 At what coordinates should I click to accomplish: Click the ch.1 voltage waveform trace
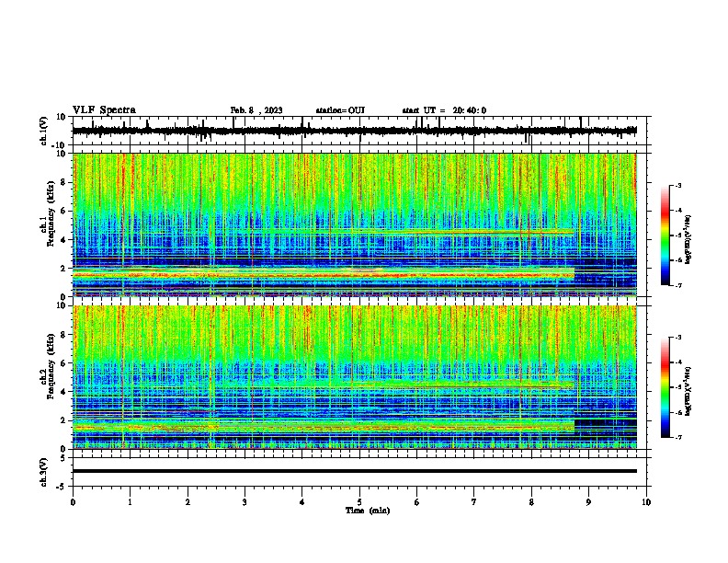tap(354, 131)
